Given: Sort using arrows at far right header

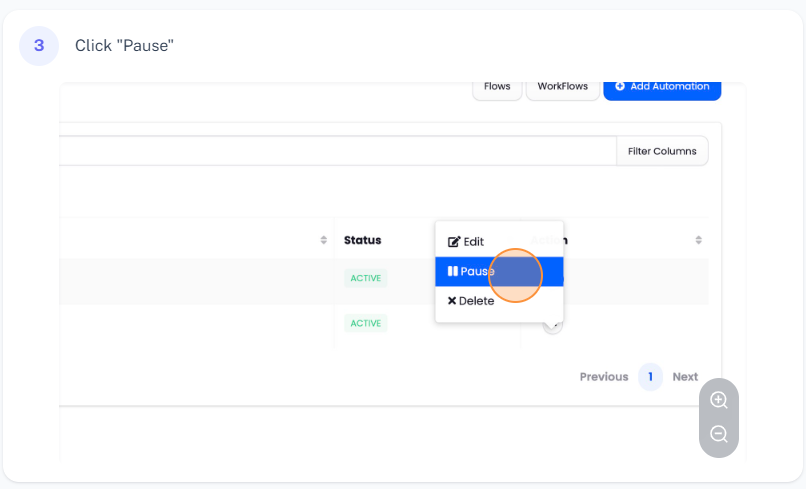Looking at the screenshot, I should 698,240.
